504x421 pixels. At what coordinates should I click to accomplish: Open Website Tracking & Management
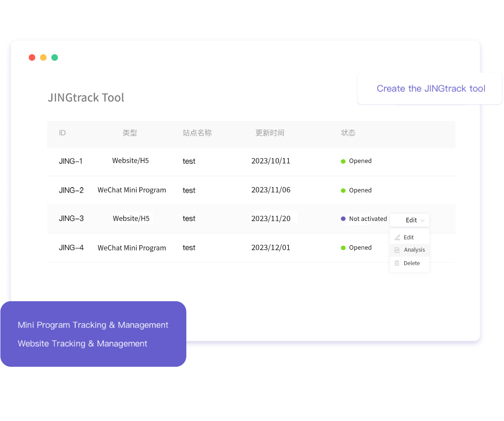82,344
